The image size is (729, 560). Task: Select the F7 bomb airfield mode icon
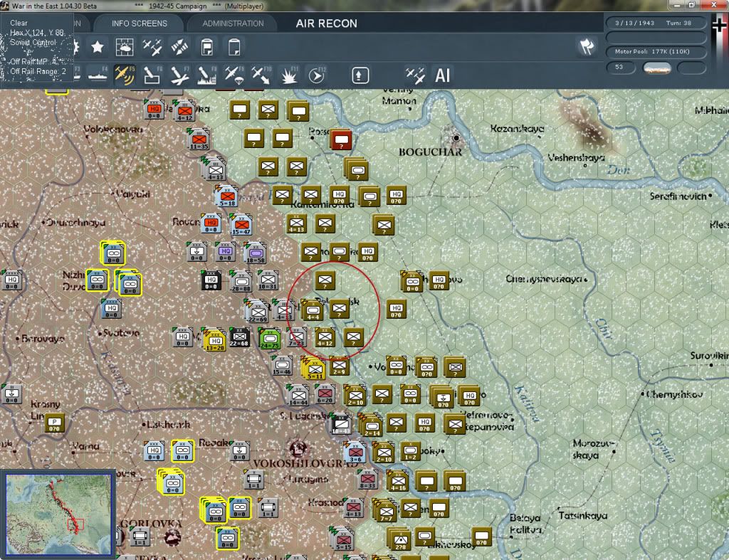click(179, 75)
